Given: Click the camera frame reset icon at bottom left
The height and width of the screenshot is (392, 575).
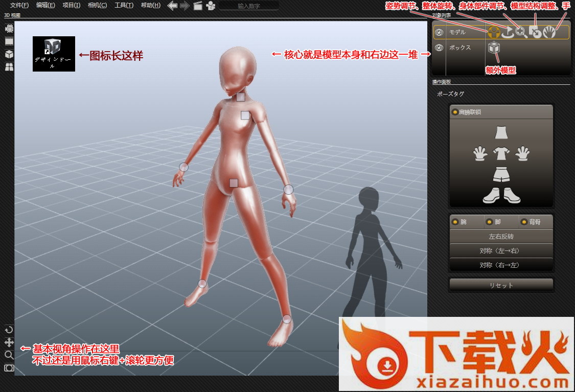Looking at the screenshot, I should (9, 368).
